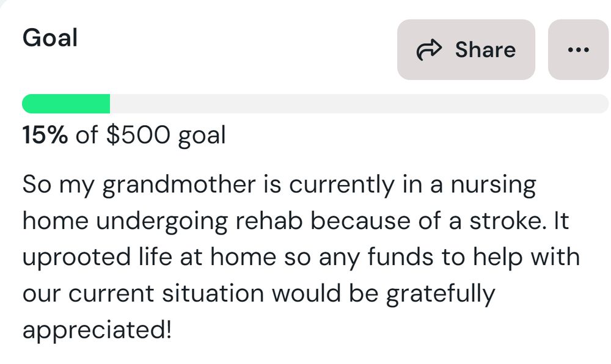Screen dimensions: 611x364
Task: Click the word "appreciated!" at the end
Action: click(x=98, y=330)
